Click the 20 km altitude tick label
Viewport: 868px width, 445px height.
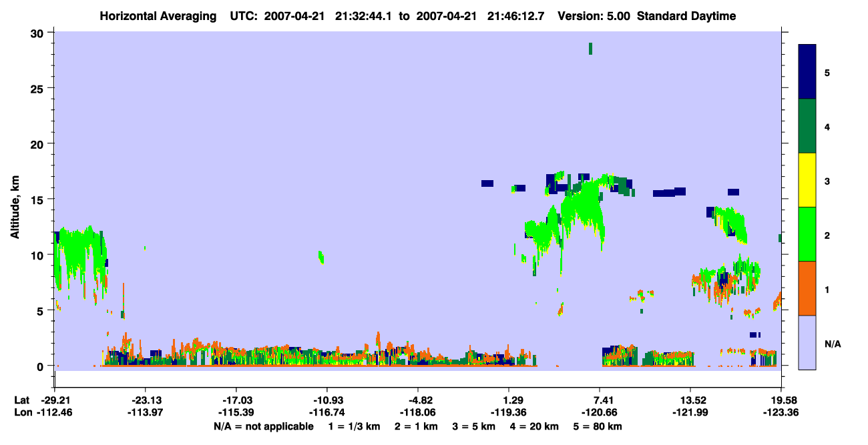(x=39, y=143)
